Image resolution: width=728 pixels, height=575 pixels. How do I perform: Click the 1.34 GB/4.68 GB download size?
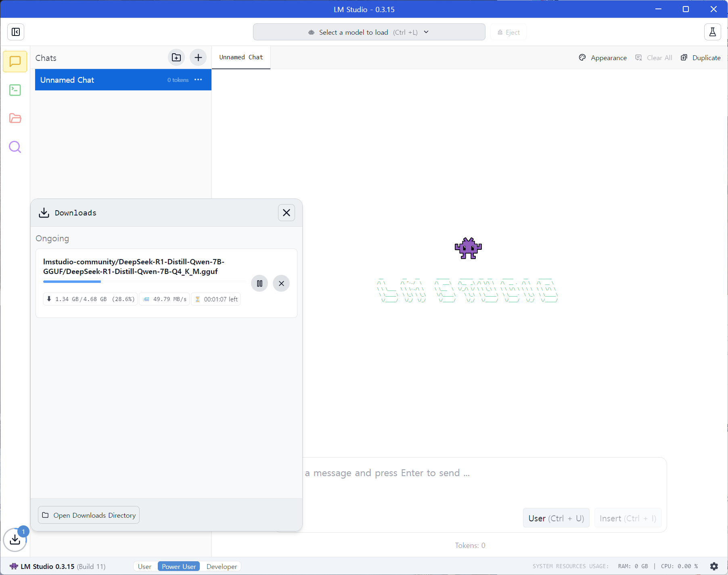tap(91, 299)
